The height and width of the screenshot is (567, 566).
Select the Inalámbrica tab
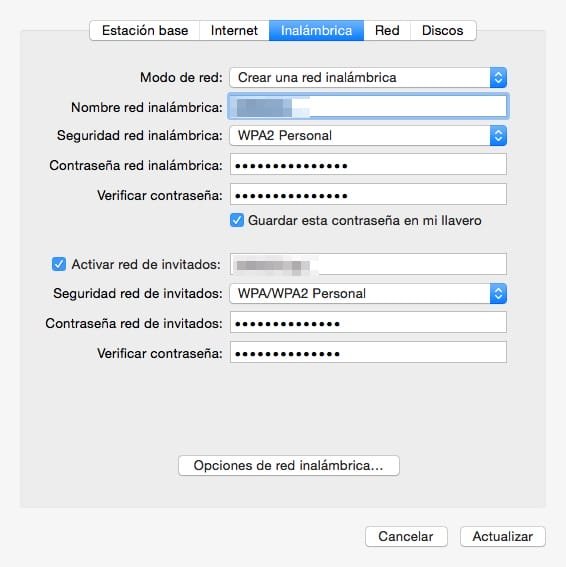point(316,30)
